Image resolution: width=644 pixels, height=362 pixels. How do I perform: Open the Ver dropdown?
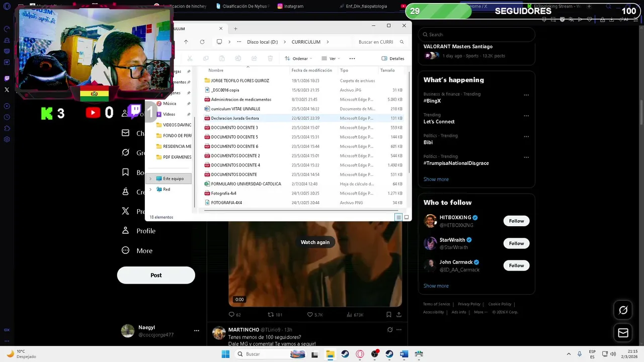pos(331,58)
